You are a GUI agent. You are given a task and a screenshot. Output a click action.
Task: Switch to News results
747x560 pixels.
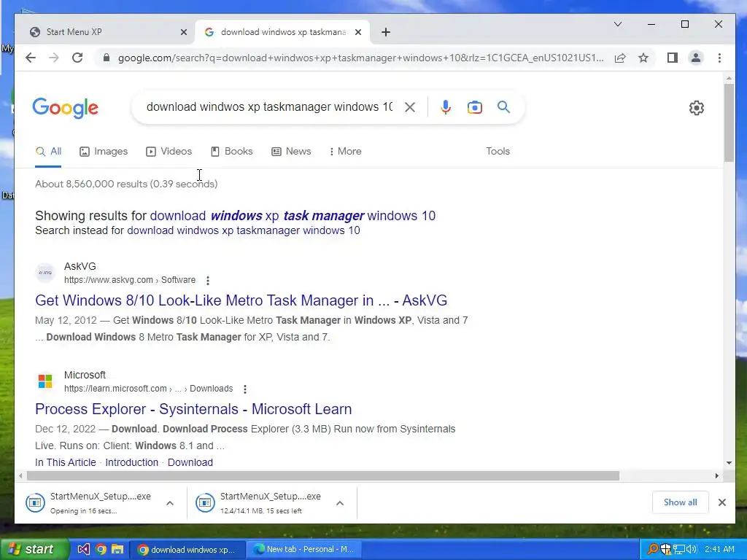[x=291, y=152]
